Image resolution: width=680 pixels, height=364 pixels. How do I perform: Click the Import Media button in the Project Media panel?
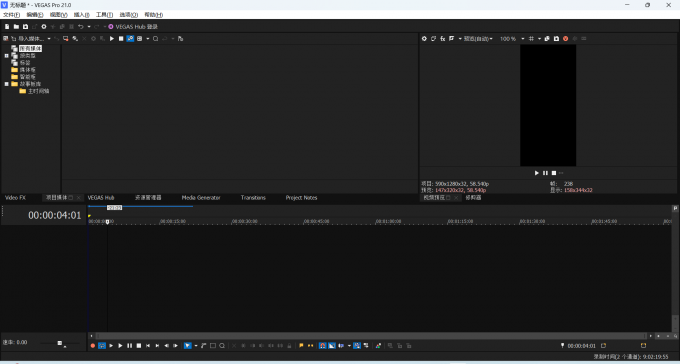(28, 39)
